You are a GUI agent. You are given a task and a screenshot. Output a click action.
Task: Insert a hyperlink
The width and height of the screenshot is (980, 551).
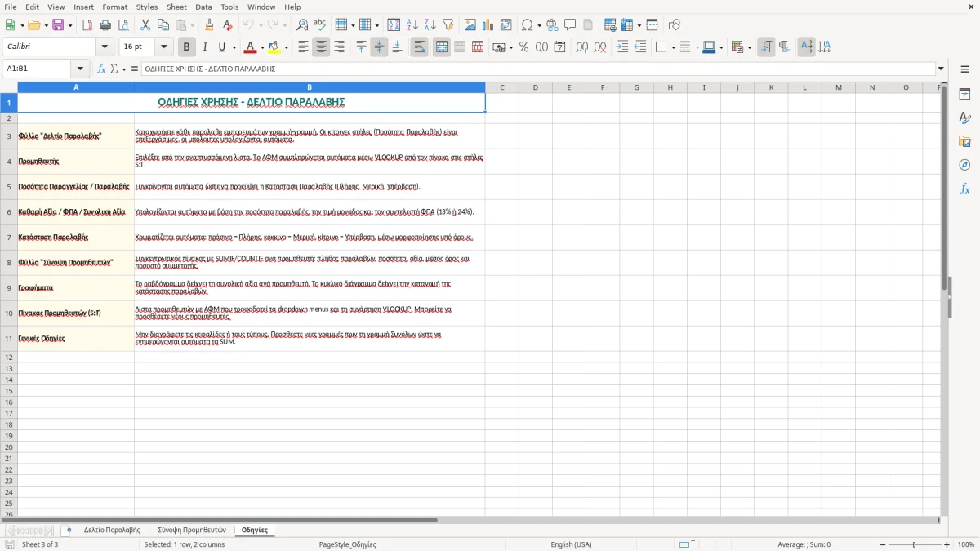(552, 25)
